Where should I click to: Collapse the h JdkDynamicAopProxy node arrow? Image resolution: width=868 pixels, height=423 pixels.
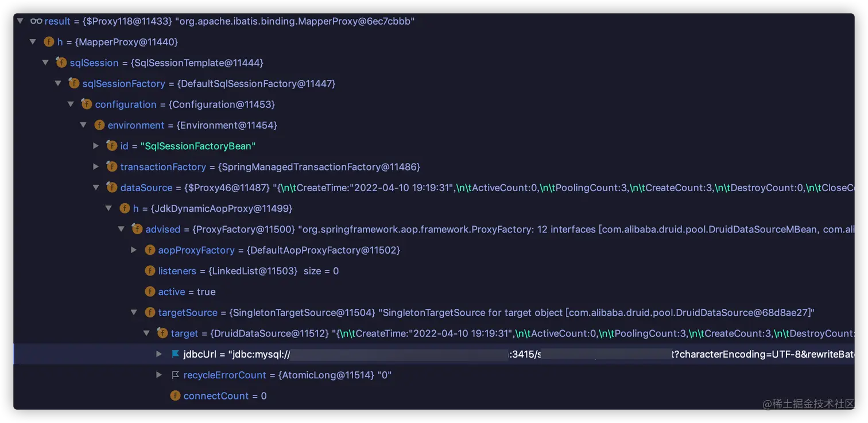(x=108, y=208)
